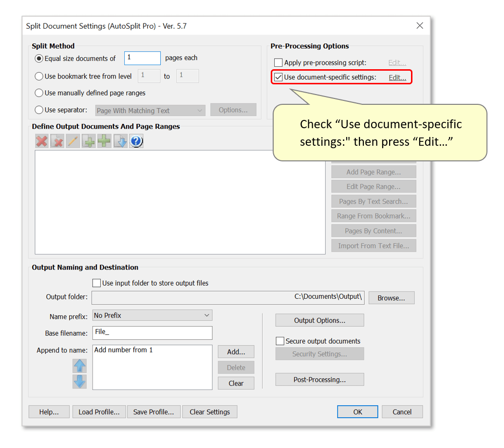Image resolution: width=504 pixels, height=448 pixels.
Task: Click the bookmark level from field
Action: [x=149, y=76]
